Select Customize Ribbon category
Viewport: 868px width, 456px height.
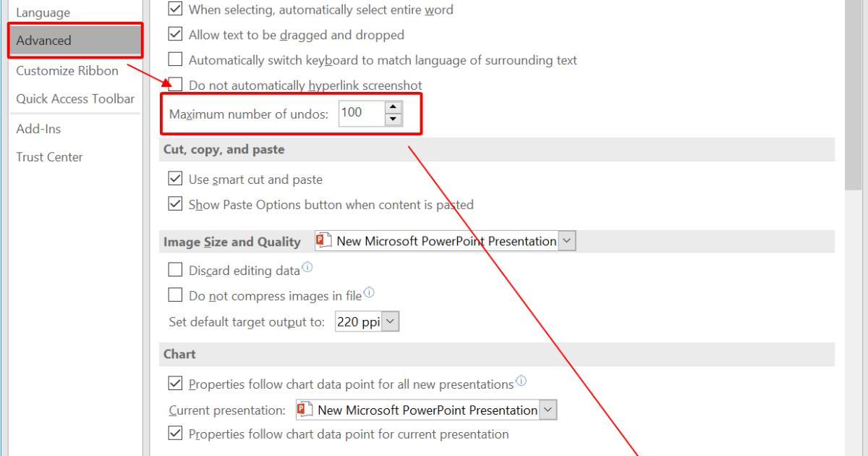pos(67,71)
